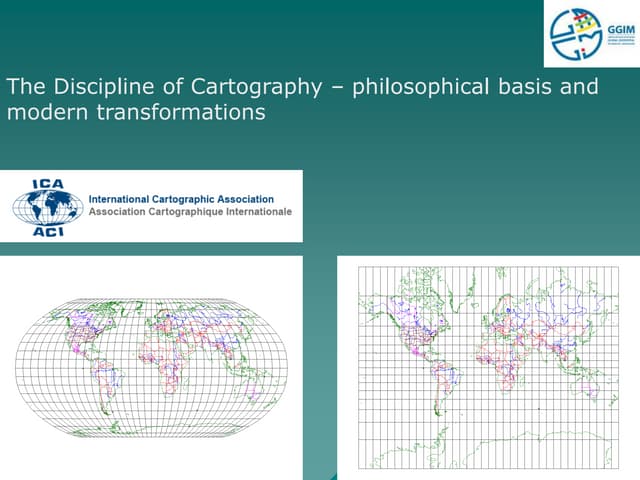
Task: Click the "ICA" letters above the globe
Action: tap(47, 183)
